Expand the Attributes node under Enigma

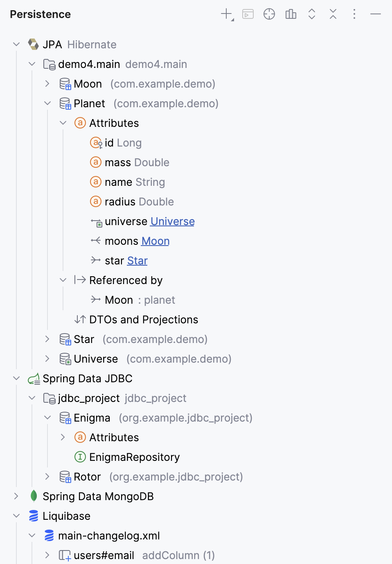click(63, 437)
